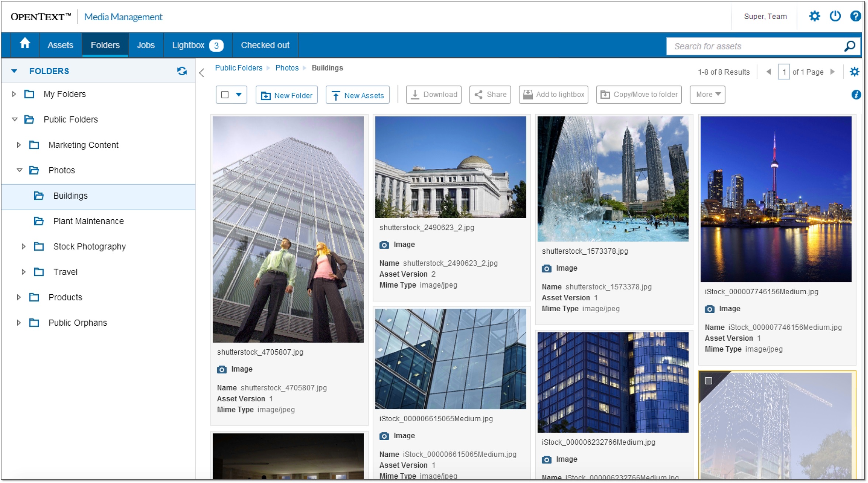This screenshot has height=483, width=868.
Task: Click My Folders folder icon
Action: tap(29, 94)
